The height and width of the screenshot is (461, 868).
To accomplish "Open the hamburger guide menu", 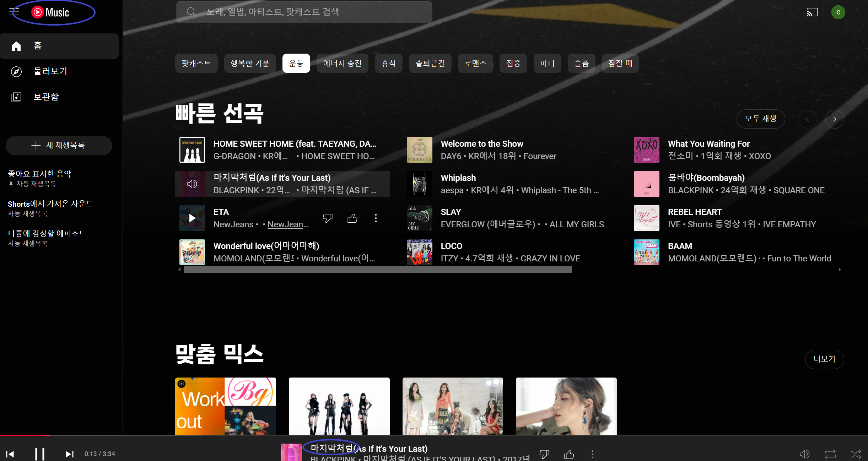I will click(14, 12).
